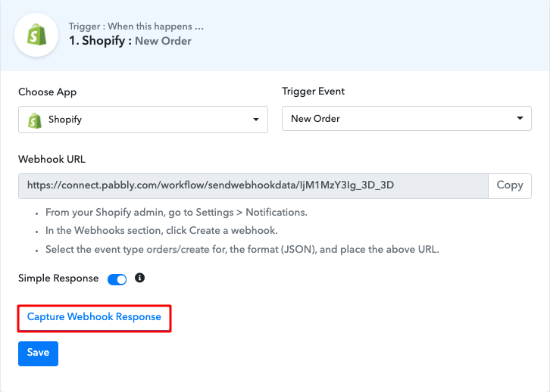Click the 'Simple Response' label
Viewport: 550px width, 392px height.
(58, 278)
